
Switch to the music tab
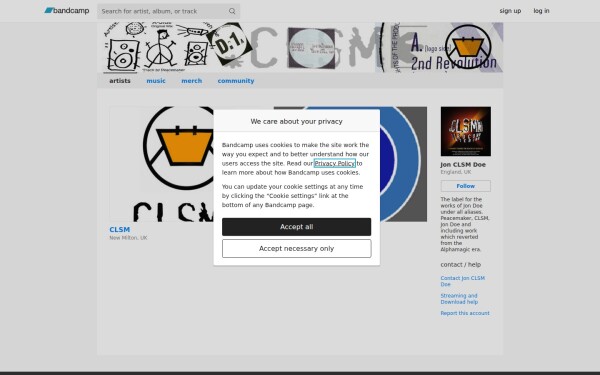[156, 81]
